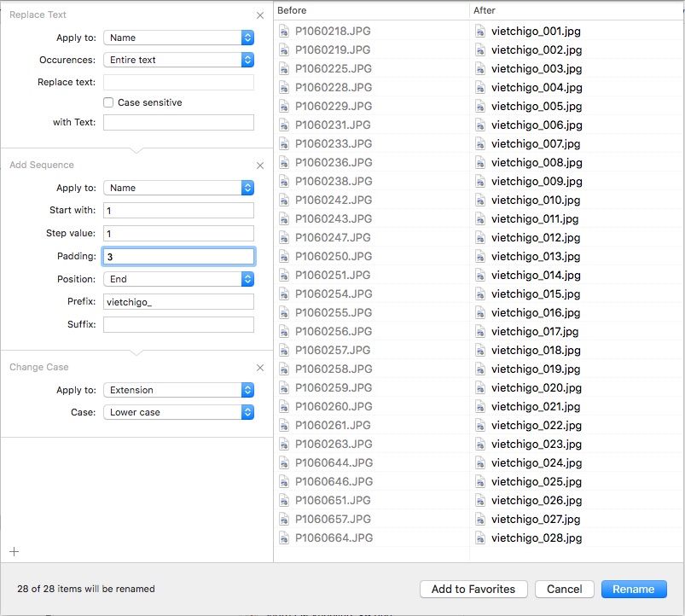This screenshot has width=685, height=616.
Task: Click file icon of P1060243.JPG
Action: point(284,219)
